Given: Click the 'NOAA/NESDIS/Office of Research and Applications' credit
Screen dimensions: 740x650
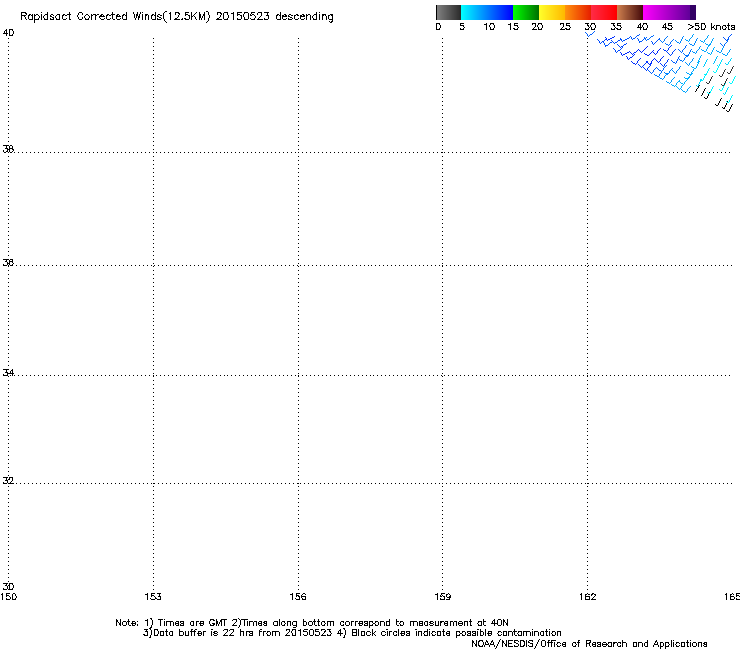Looking at the screenshot, I should pyautogui.click(x=589, y=644).
